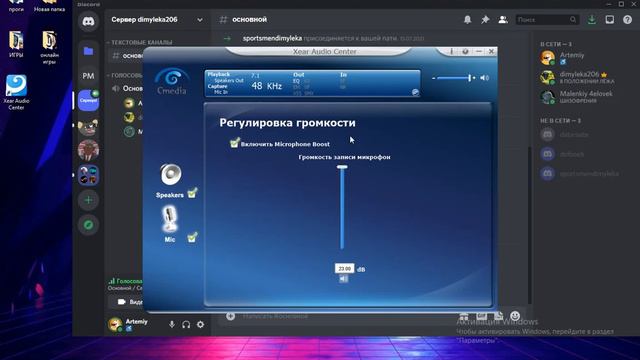Screen dimensions: 640x360
Task: Open the Xear Audio Center info button
Action: [x=451, y=51]
